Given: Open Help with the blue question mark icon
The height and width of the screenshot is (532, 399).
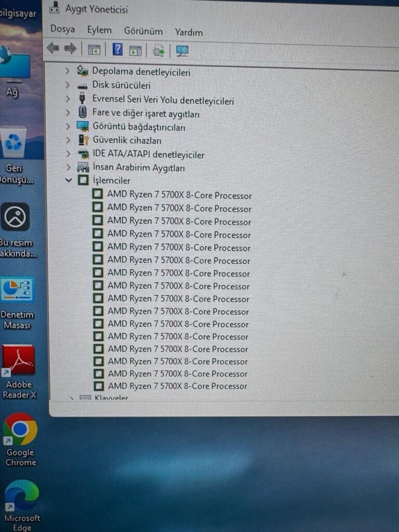Looking at the screenshot, I should pyautogui.click(x=117, y=49).
